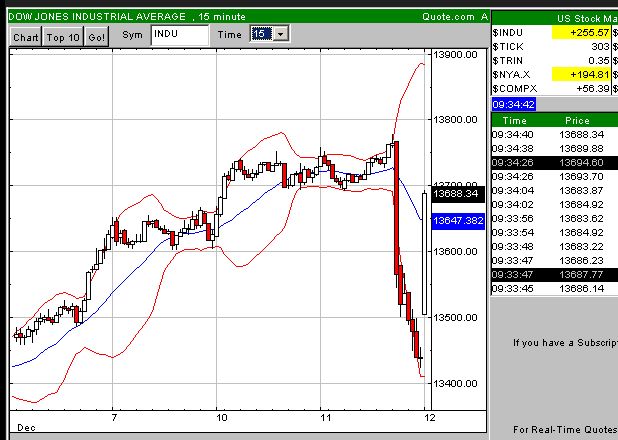Select the trade row priced 13683.22

tap(555, 246)
